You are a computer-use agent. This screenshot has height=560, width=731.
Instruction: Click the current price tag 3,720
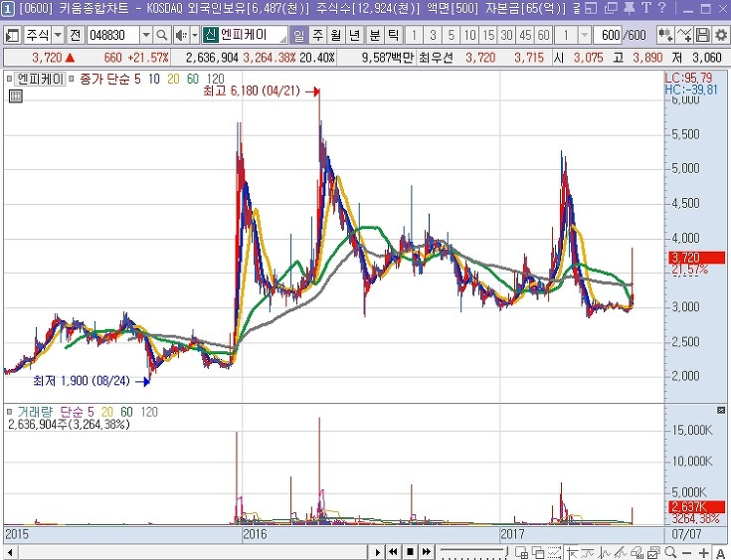click(x=697, y=258)
